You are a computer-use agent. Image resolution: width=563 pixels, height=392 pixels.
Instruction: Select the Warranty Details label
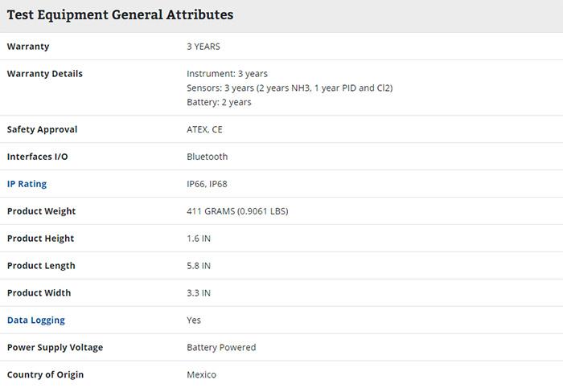(45, 74)
